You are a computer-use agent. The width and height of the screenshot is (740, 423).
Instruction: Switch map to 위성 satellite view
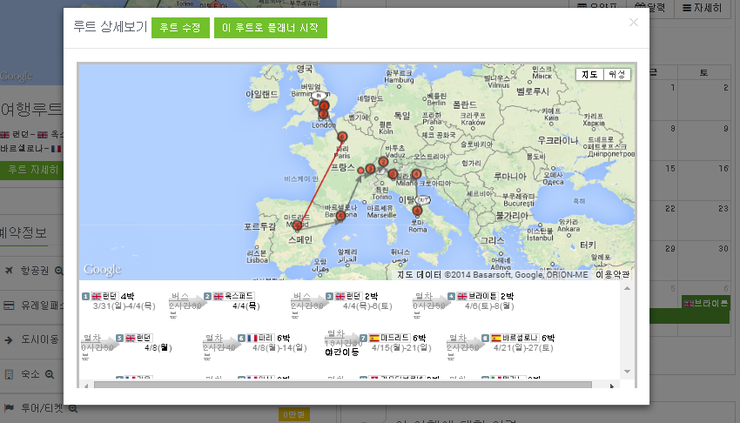coord(617,75)
